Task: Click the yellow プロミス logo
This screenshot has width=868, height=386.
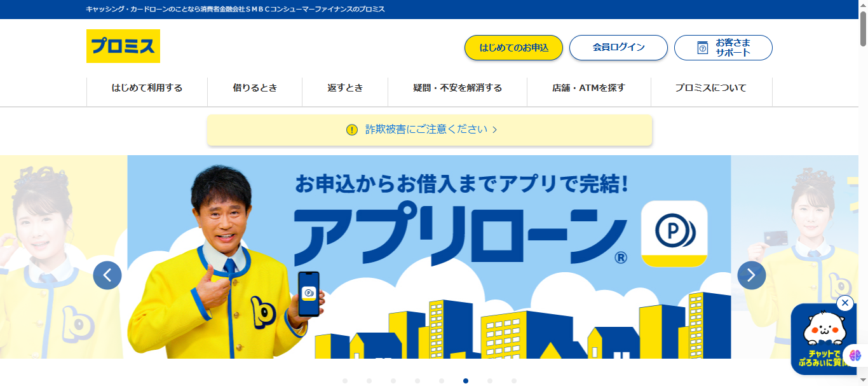Action: (x=123, y=46)
